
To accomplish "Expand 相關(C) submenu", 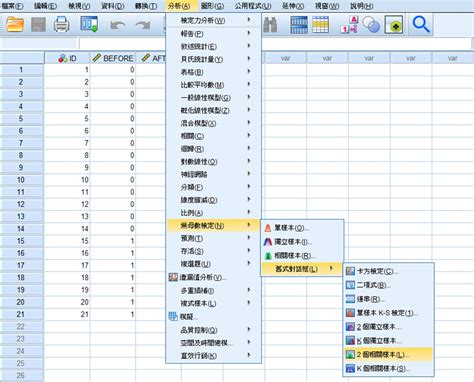I will click(213, 136).
